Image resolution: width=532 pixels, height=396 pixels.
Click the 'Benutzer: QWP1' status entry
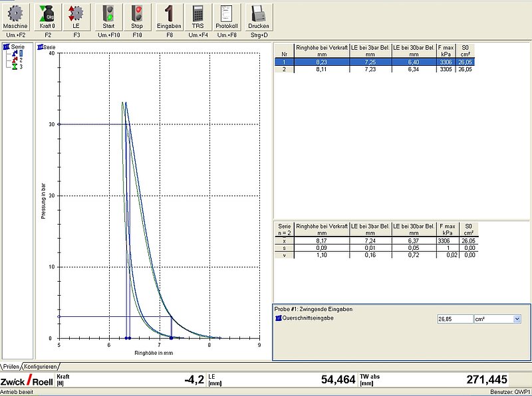click(511, 392)
